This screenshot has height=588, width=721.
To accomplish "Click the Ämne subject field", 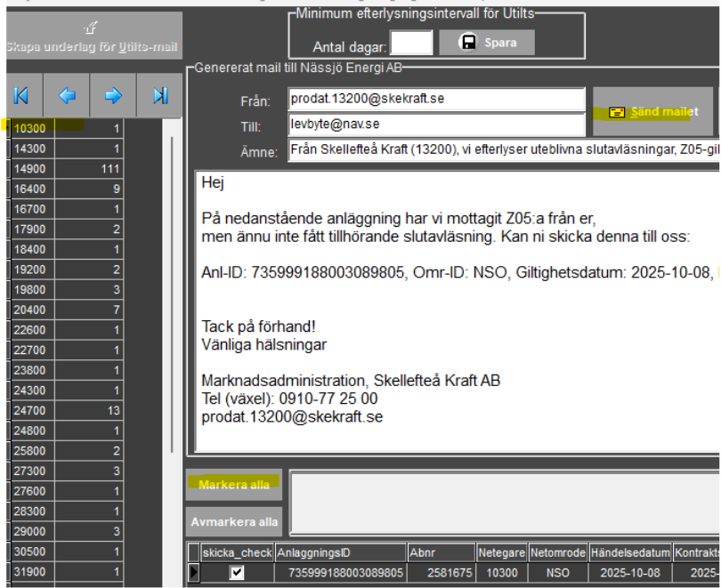I will coord(503,149).
